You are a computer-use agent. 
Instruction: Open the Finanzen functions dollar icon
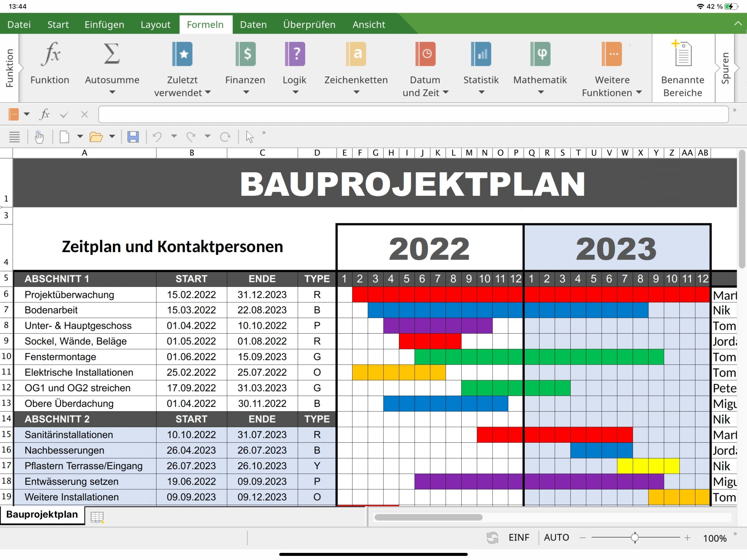coord(245,54)
